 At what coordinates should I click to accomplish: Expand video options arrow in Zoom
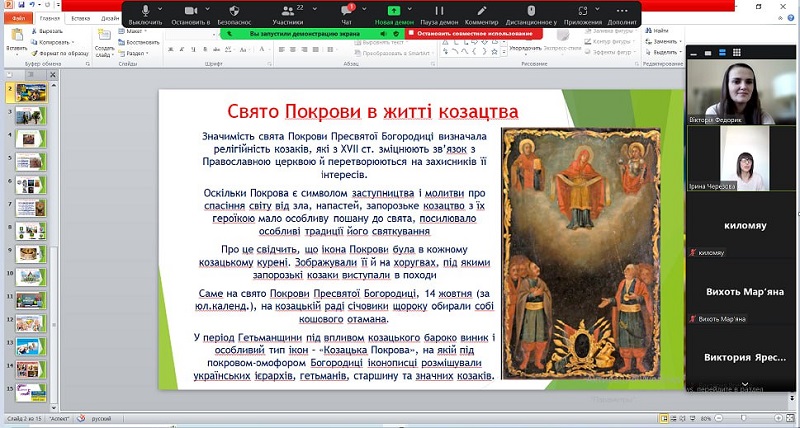pyautogui.click(x=207, y=9)
